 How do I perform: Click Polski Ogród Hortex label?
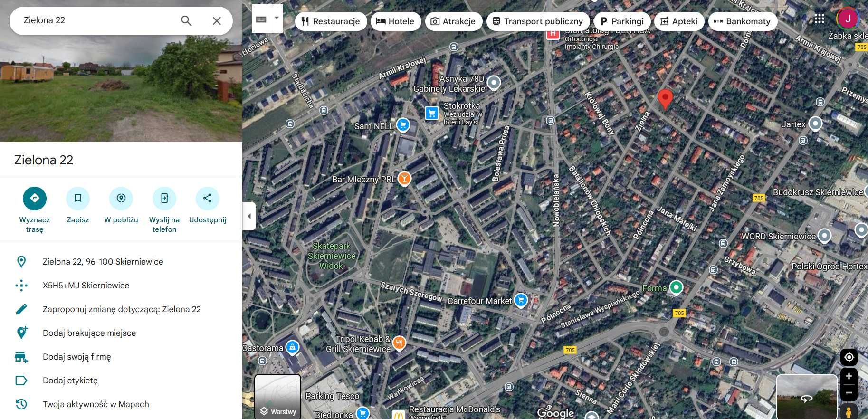[x=829, y=267]
